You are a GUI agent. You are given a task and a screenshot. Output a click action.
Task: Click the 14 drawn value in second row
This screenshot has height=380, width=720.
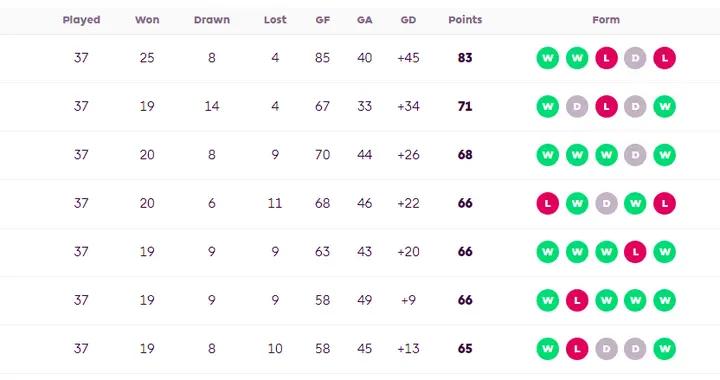[x=212, y=106]
